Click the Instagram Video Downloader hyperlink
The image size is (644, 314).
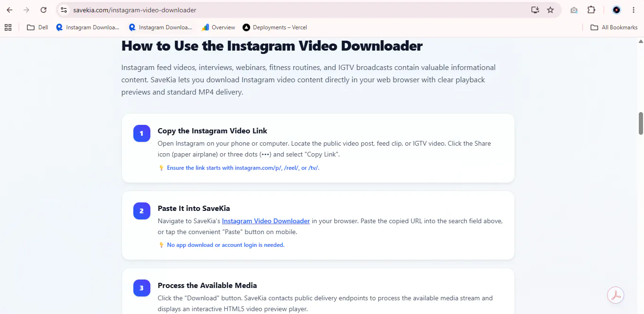coord(266,221)
